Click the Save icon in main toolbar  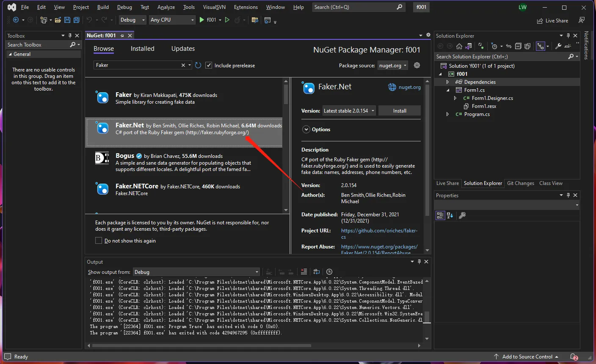(67, 20)
